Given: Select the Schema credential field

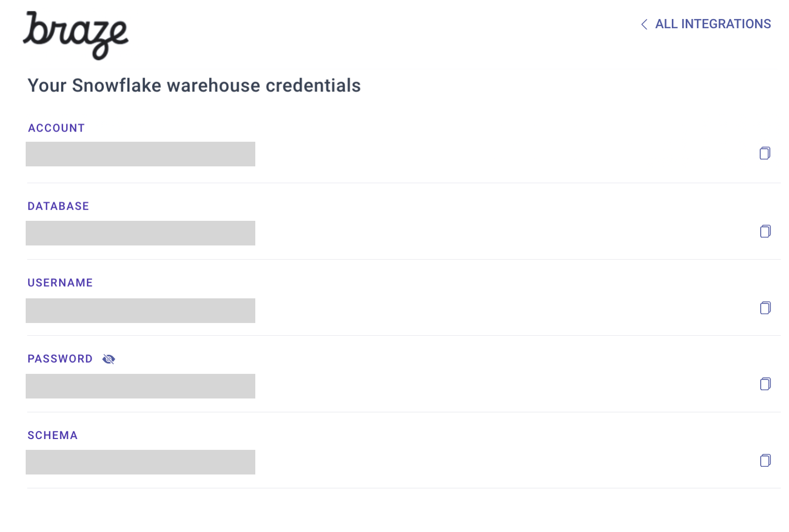Looking at the screenshot, I should coord(140,462).
